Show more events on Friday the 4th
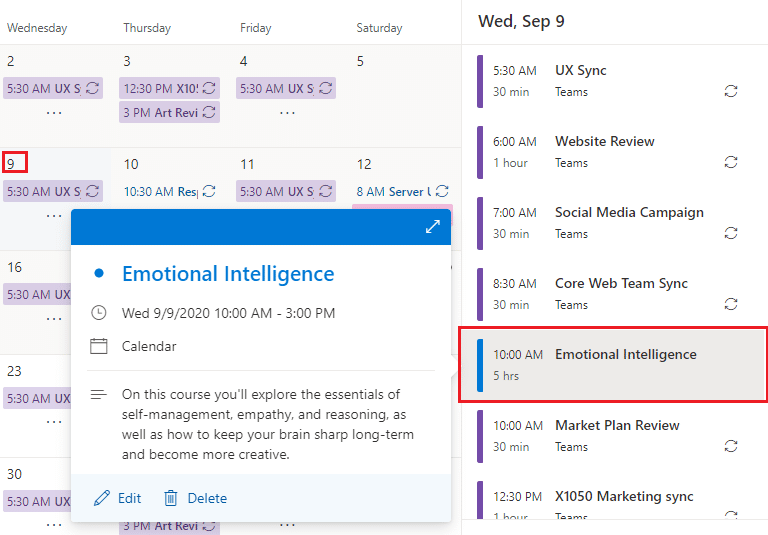This screenshot has width=768, height=535. coord(287,113)
